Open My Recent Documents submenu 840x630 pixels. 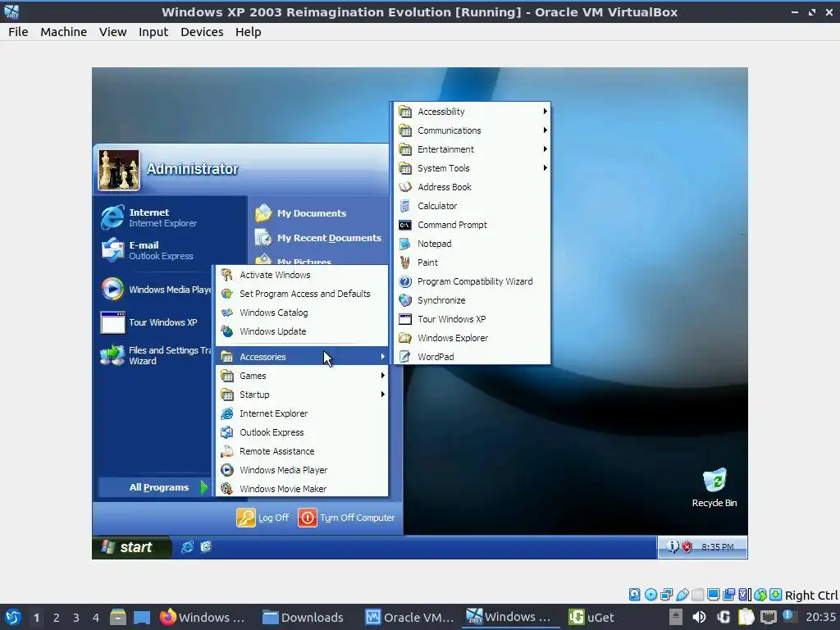tap(318, 238)
